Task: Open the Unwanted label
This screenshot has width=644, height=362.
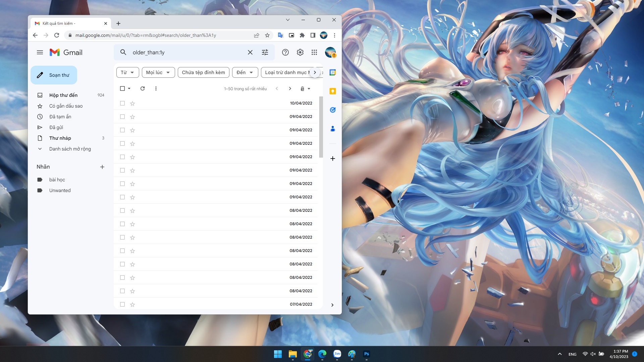Action: 60,190
